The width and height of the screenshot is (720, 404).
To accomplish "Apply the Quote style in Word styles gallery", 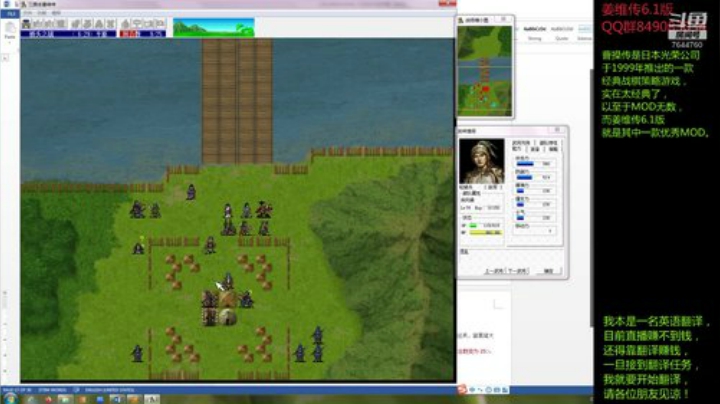I will click(562, 33).
